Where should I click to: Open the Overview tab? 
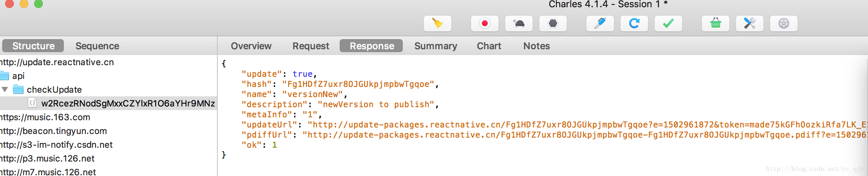251,46
